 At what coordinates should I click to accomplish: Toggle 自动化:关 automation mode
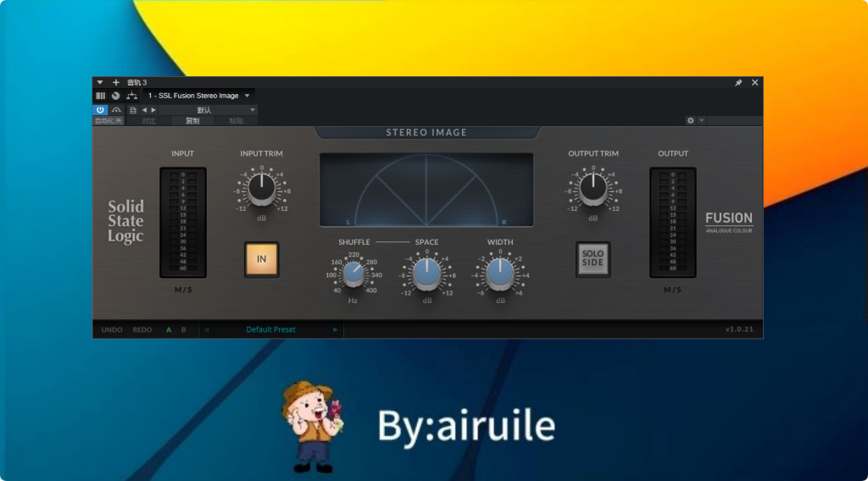pyautogui.click(x=108, y=120)
